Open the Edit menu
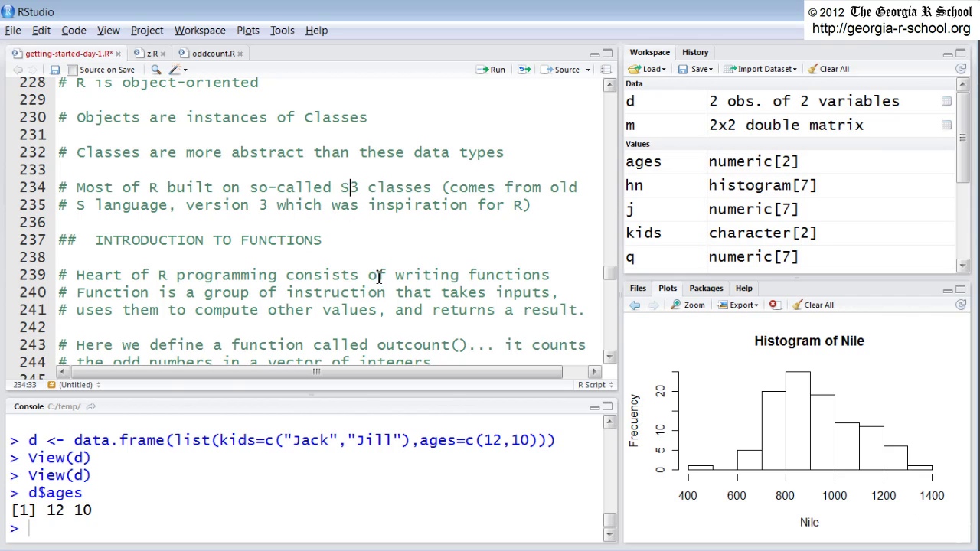980x551 pixels. [41, 31]
